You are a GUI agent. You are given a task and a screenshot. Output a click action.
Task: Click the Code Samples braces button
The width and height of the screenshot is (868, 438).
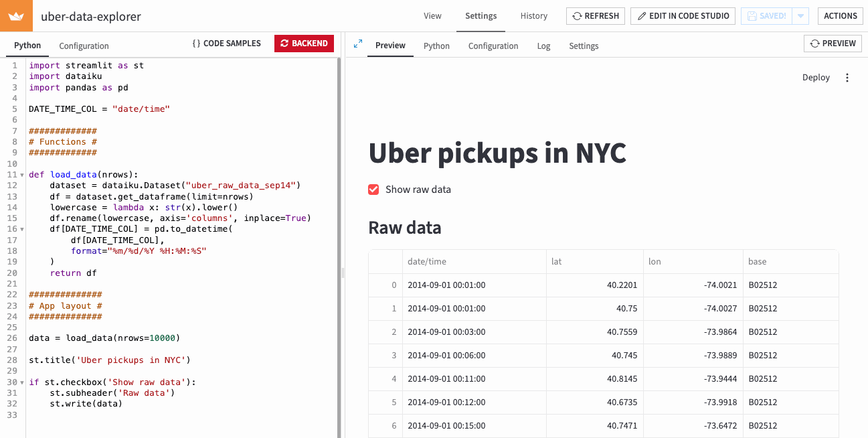pyautogui.click(x=226, y=44)
